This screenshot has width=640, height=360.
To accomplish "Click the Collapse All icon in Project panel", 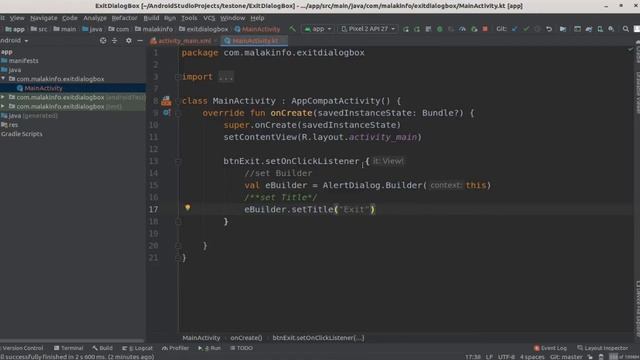I will (x=115, y=40).
